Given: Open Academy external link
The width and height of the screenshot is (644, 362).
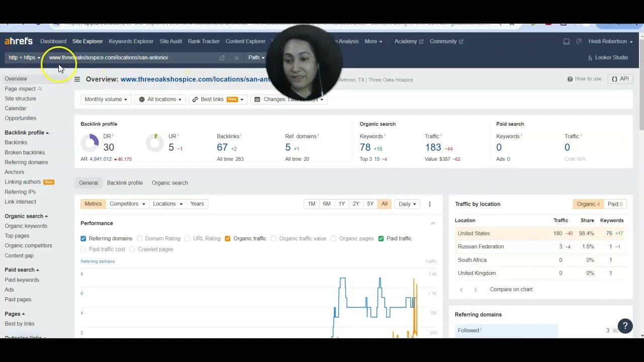Looking at the screenshot, I should pyautogui.click(x=409, y=41).
